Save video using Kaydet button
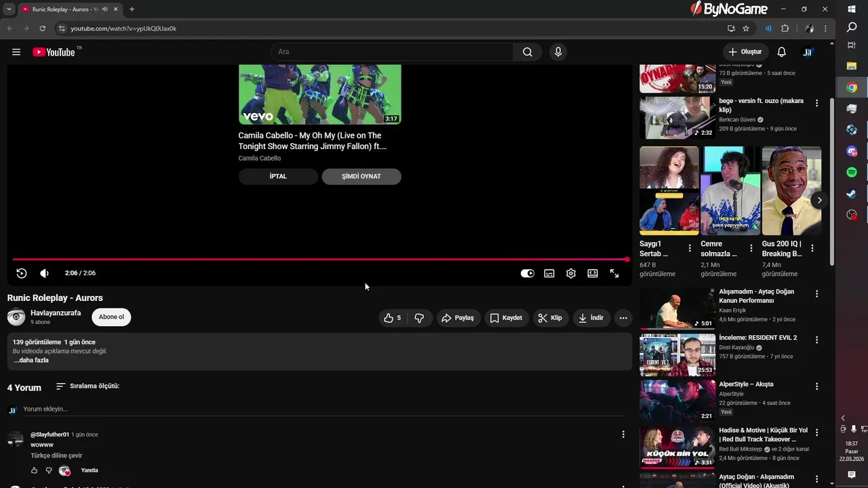868x488 pixels. pos(506,318)
